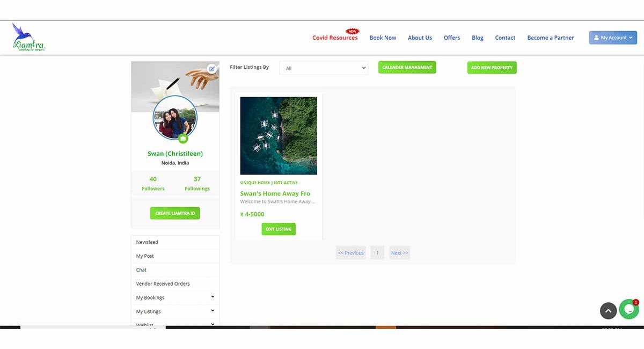
Task: Open the My Account dropdown
Action: tap(613, 38)
